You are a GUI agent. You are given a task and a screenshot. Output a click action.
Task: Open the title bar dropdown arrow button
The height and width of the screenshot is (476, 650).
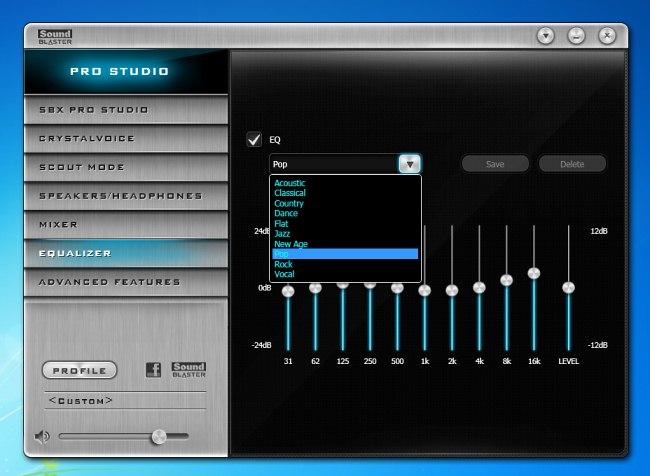[546, 36]
